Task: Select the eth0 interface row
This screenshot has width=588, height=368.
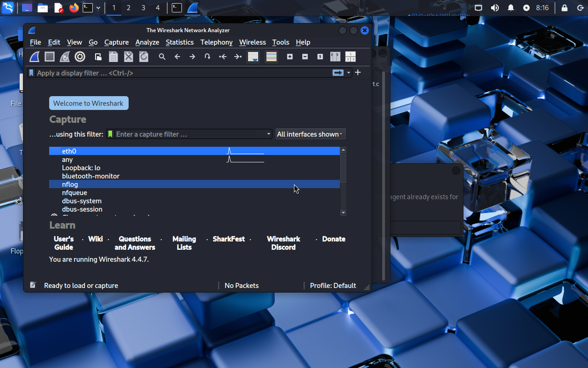Action: coord(194,151)
